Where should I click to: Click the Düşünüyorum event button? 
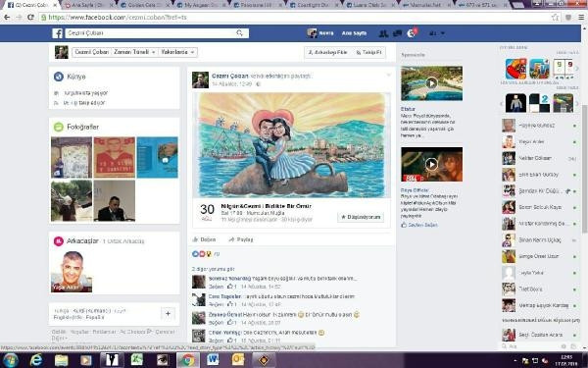click(361, 217)
